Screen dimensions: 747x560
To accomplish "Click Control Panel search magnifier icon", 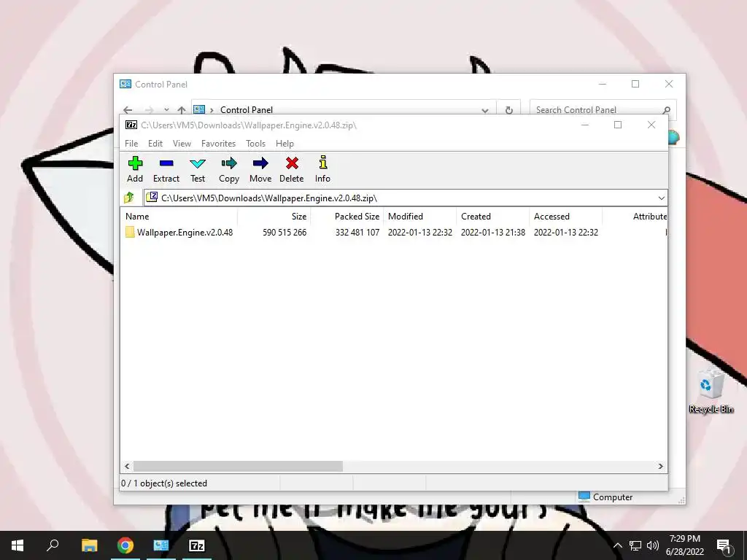I will click(x=667, y=110).
